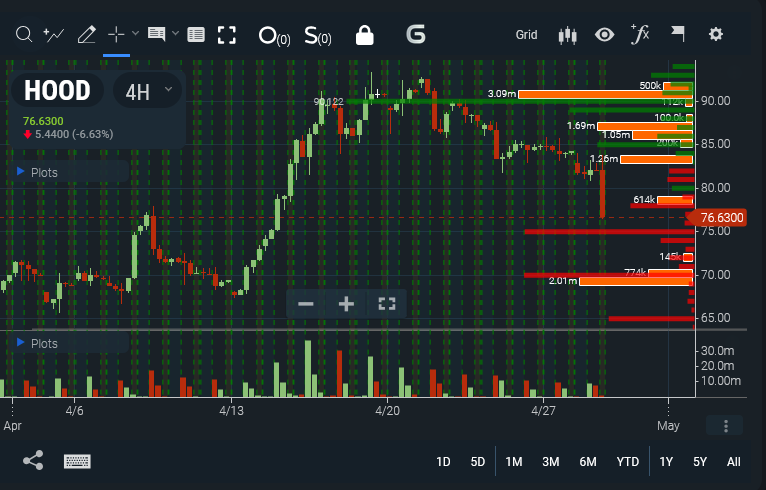Open the symbol search magnifier

(x=23, y=35)
